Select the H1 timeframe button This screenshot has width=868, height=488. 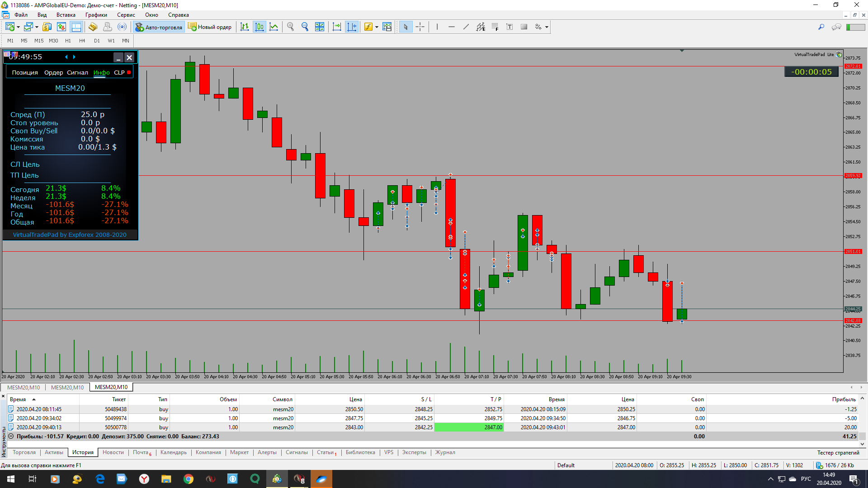click(68, 41)
